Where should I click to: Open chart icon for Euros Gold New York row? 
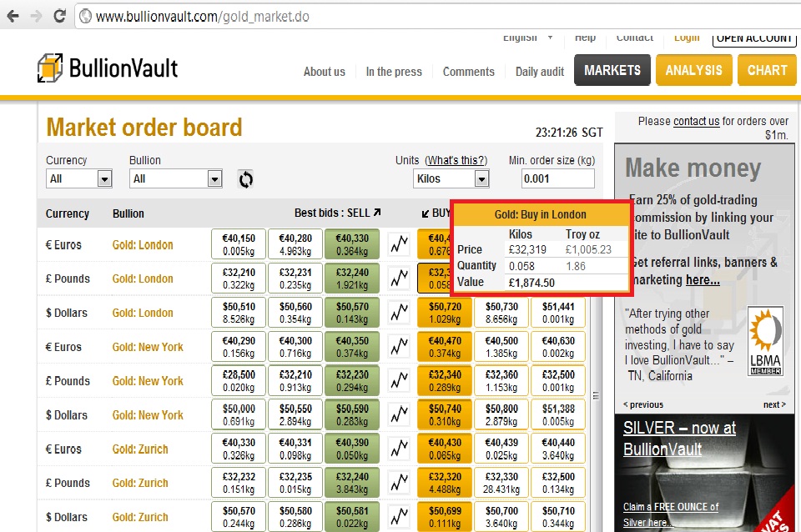click(399, 347)
